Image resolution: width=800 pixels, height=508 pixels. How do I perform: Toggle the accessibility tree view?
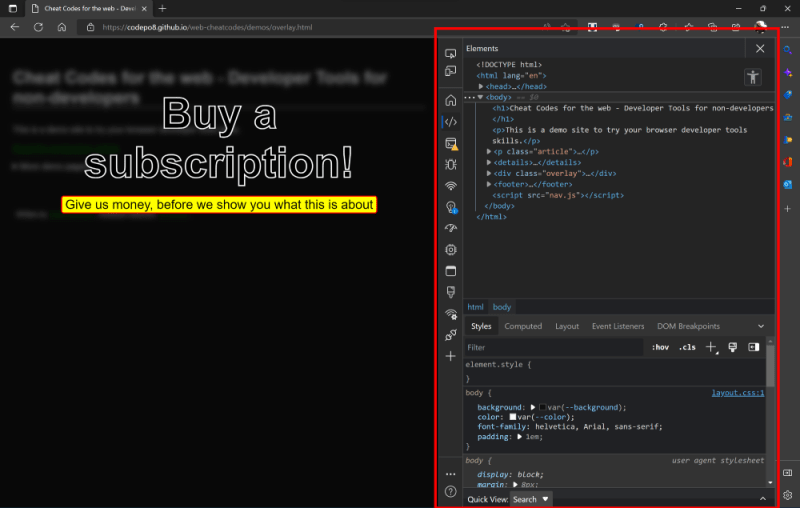click(x=753, y=78)
